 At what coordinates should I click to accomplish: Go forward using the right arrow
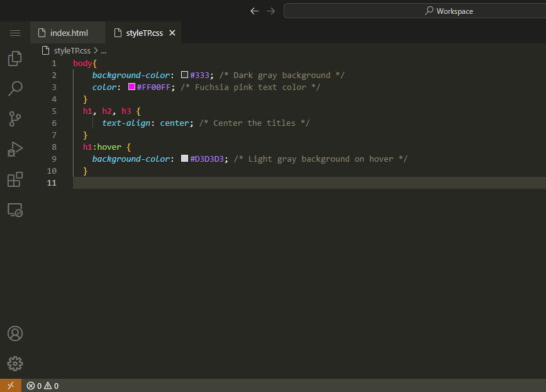(x=271, y=11)
